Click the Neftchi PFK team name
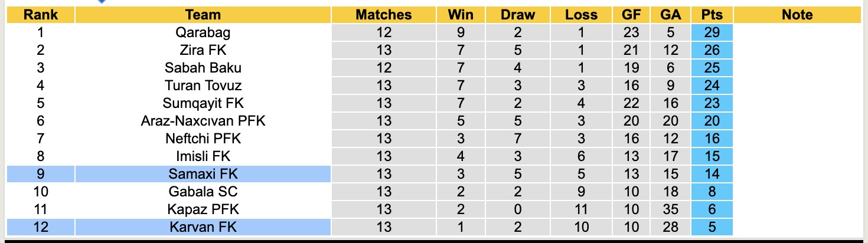868x243 pixels. point(203,139)
